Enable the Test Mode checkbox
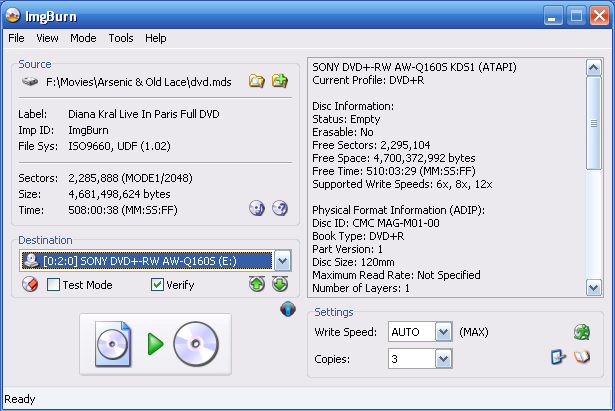Screen dimensions: 615x411 point(53,284)
